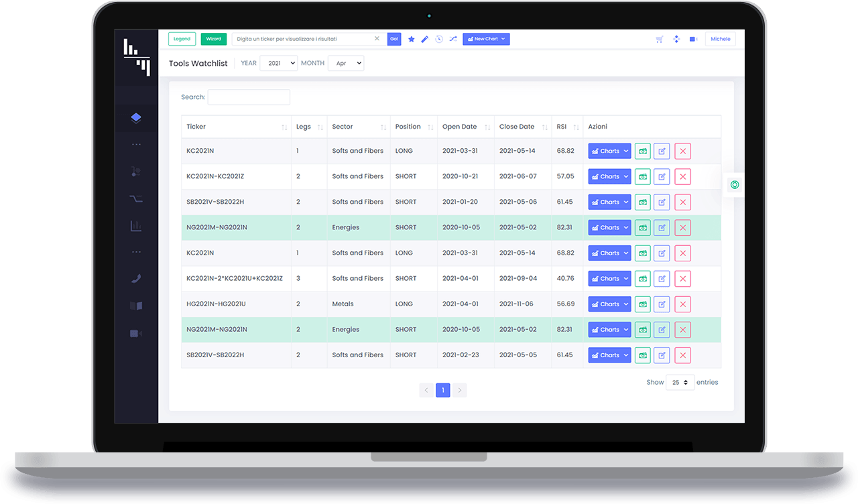This screenshot has height=504, width=858.
Task: Open the shopping cart icon
Action: pos(660,40)
